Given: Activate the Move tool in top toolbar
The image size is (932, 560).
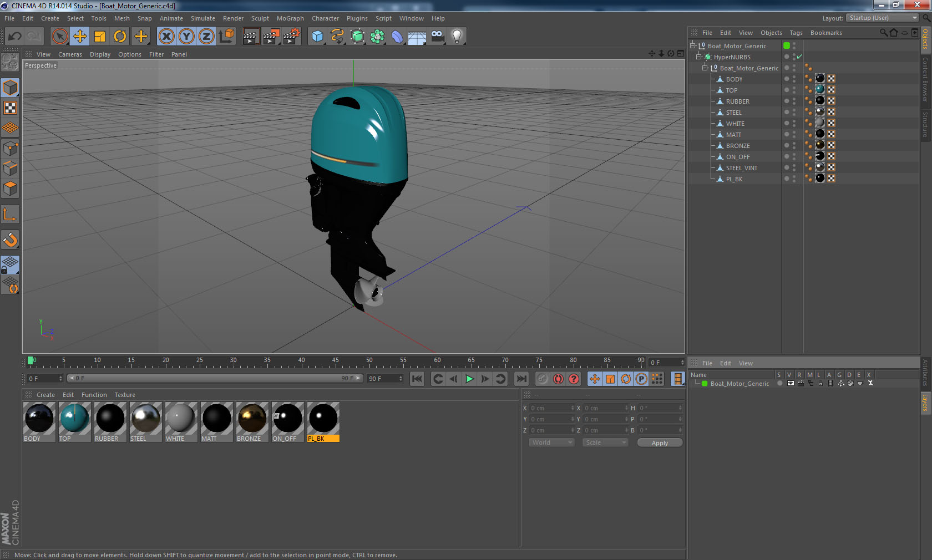Looking at the screenshot, I should point(80,37).
